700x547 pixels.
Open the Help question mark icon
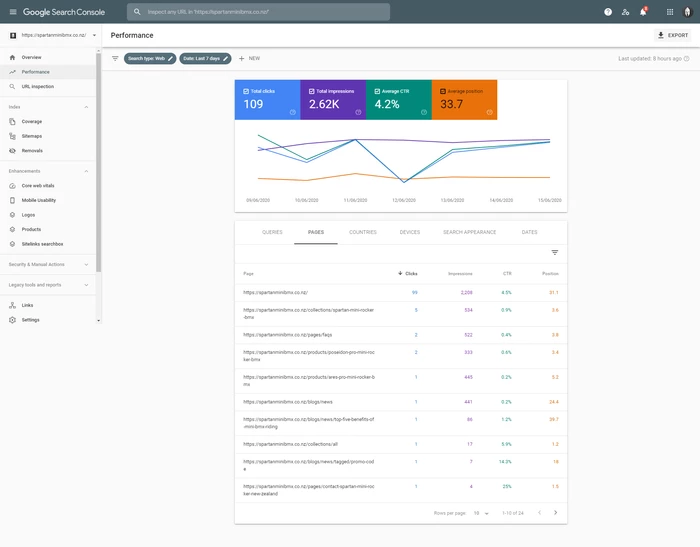(608, 12)
